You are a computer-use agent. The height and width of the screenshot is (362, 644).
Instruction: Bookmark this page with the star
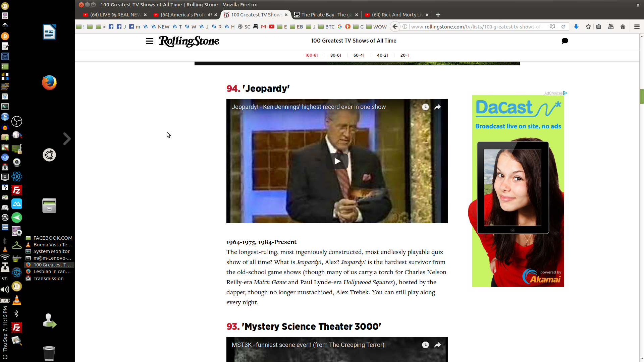588,27
